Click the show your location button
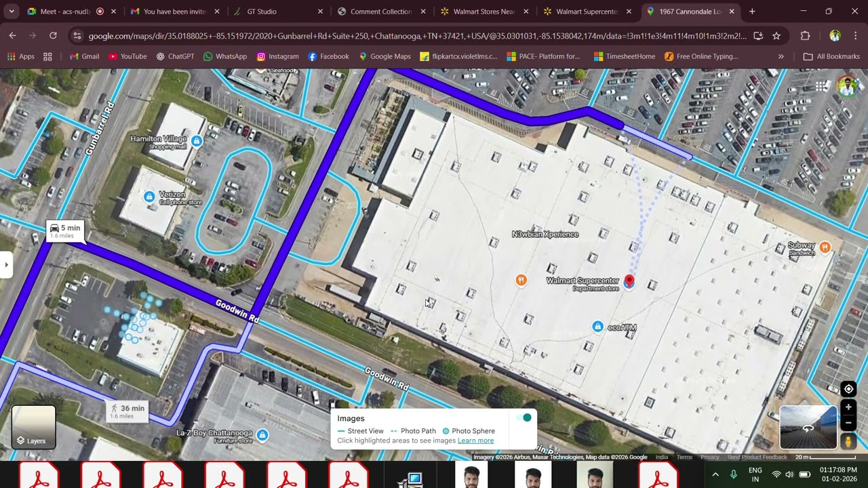The image size is (868, 488). (x=848, y=389)
